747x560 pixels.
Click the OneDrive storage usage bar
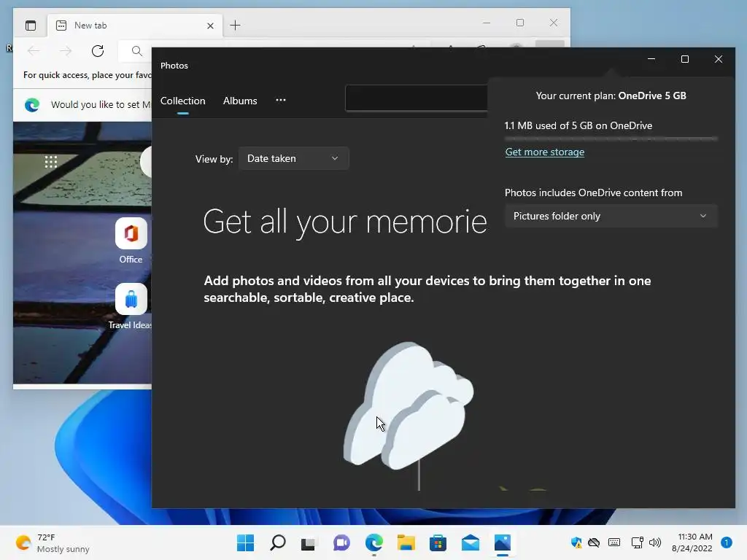611,139
